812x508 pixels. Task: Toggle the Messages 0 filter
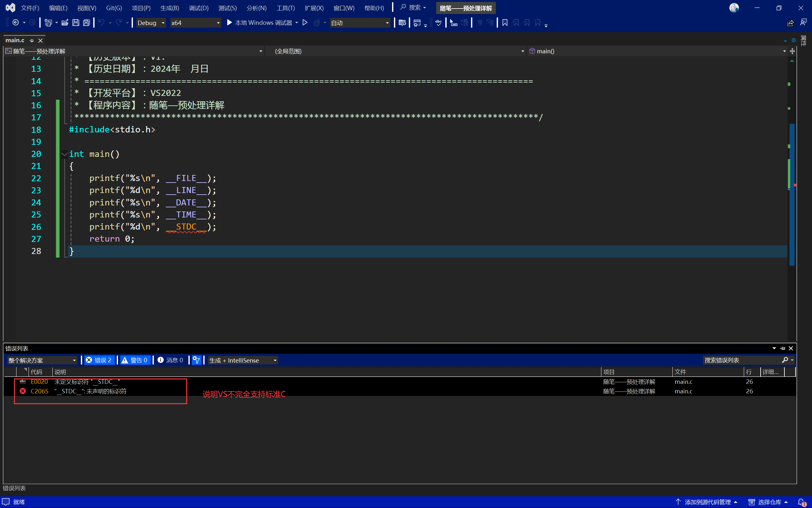pos(170,360)
